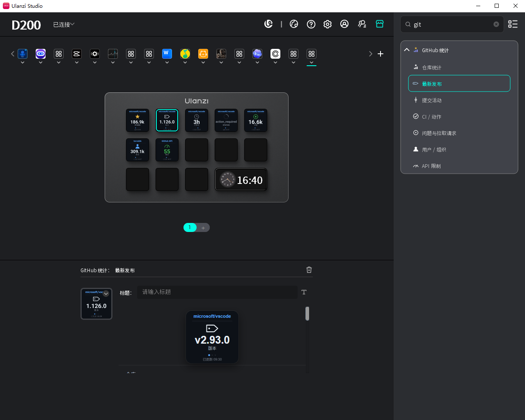
Task: Select the 3h commit activity key
Action: (x=197, y=120)
